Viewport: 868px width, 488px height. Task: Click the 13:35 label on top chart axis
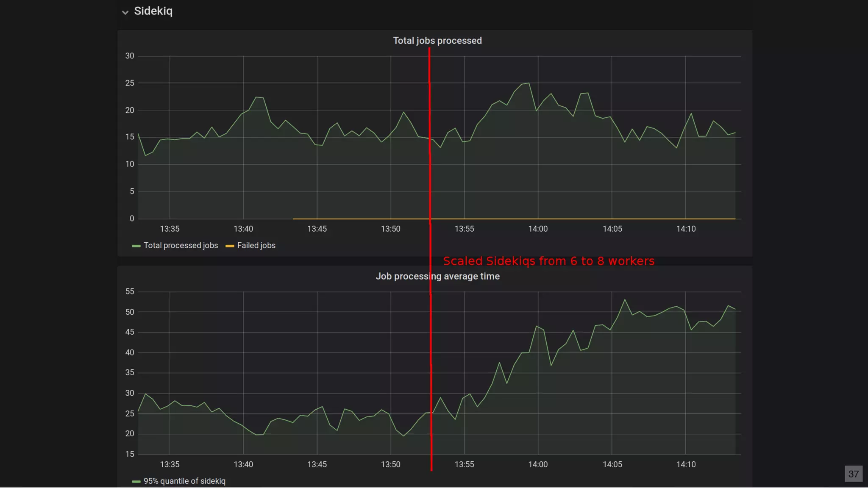pos(170,229)
